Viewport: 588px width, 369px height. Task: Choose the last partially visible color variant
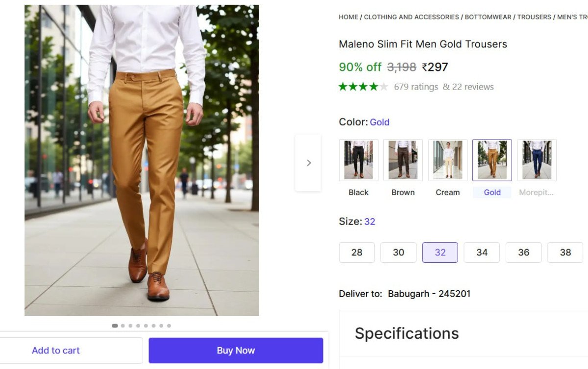537,160
